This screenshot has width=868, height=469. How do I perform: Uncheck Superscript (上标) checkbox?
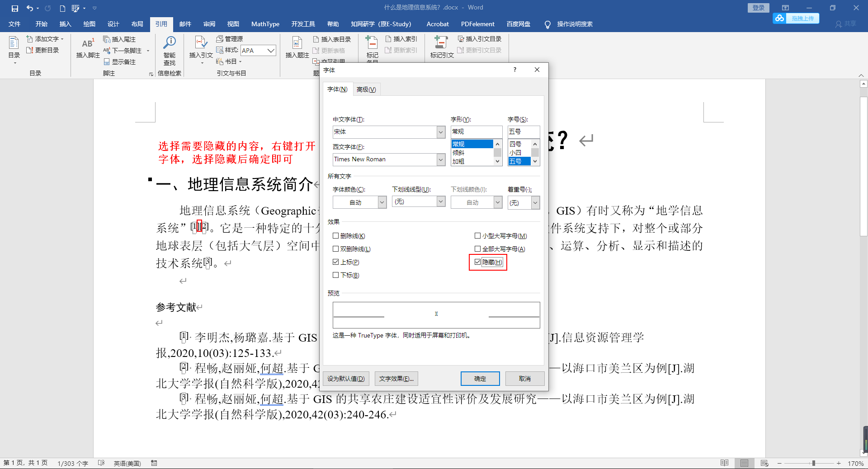[x=335, y=262]
